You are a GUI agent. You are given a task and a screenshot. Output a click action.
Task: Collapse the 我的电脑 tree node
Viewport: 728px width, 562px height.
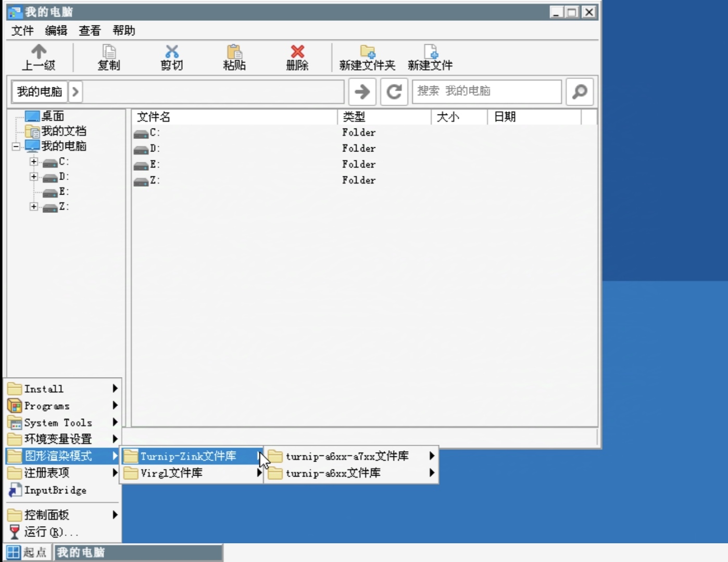pos(16,146)
